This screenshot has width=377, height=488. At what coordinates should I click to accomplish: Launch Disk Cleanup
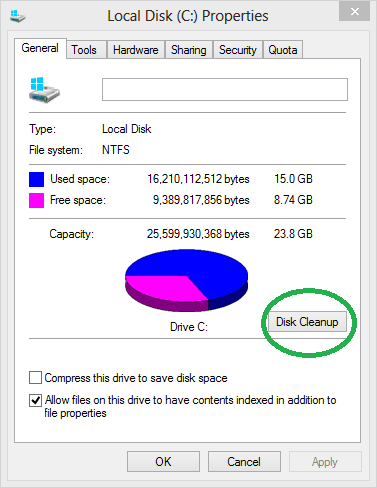click(x=307, y=322)
